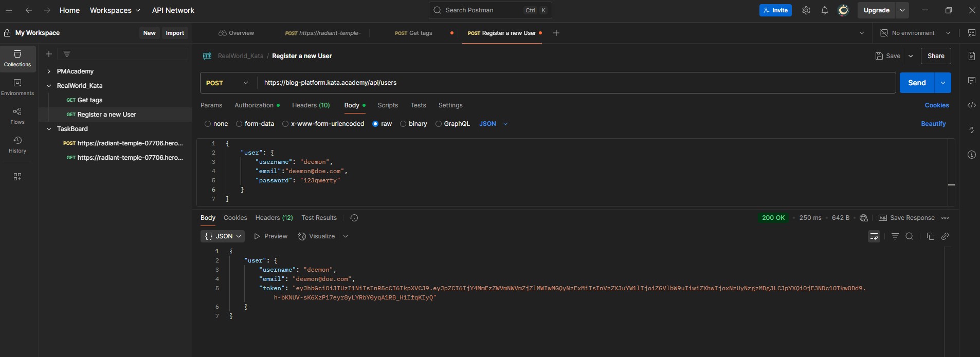Open the hamburger main menu
Image resolution: width=980 pixels, height=357 pixels.
tap(9, 10)
